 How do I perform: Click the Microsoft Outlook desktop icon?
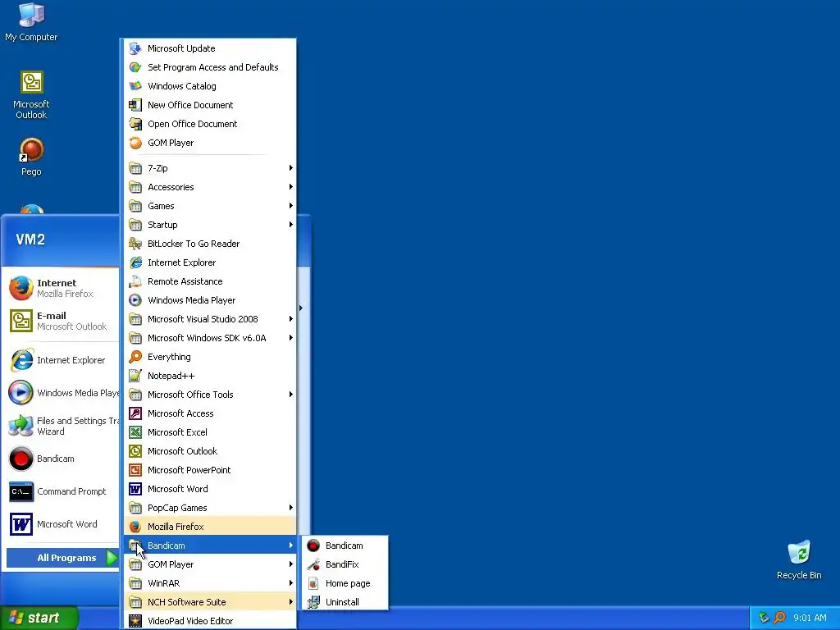click(x=31, y=83)
